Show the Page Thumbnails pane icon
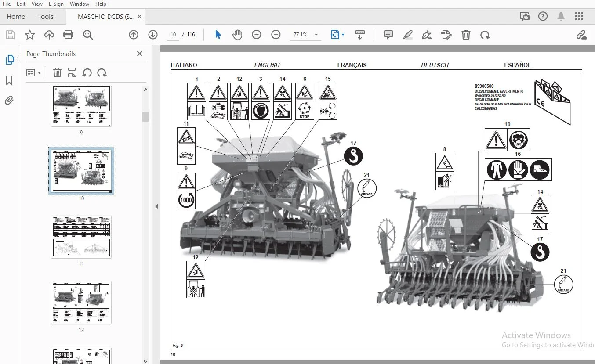Viewport: 595px width, 364px height. (9, 60)
